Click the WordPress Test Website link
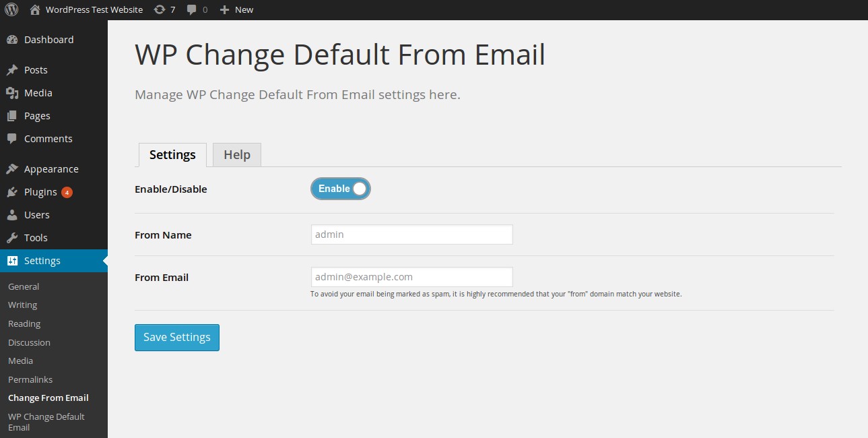Screen dimensions: 868x438 click(x=94, y=9)
